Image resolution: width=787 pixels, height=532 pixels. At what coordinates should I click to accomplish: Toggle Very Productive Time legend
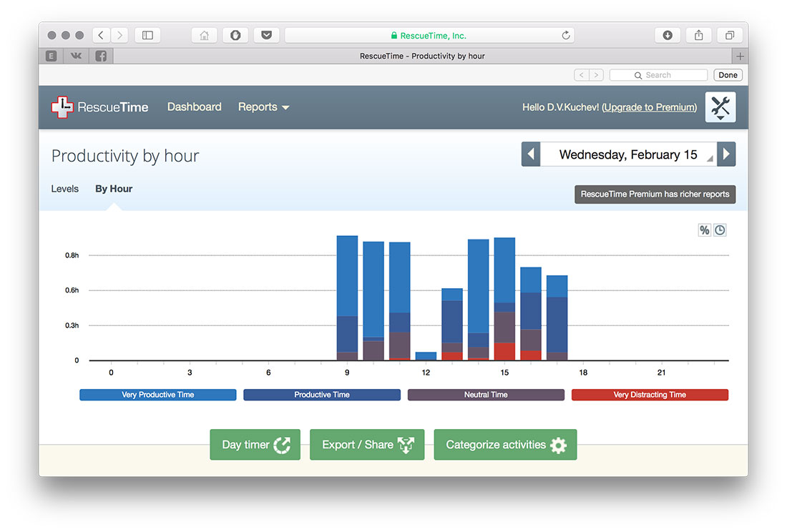tap(157, 395)
